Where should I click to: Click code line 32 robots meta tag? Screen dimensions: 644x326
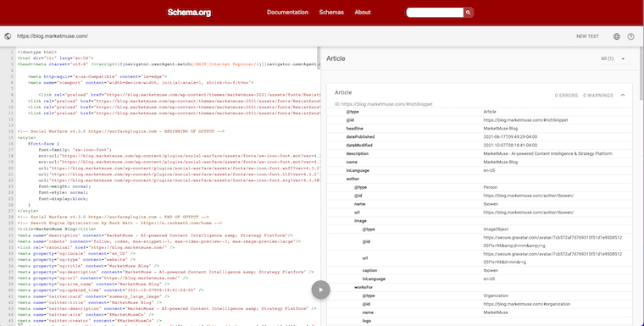(x=158, y=241)
